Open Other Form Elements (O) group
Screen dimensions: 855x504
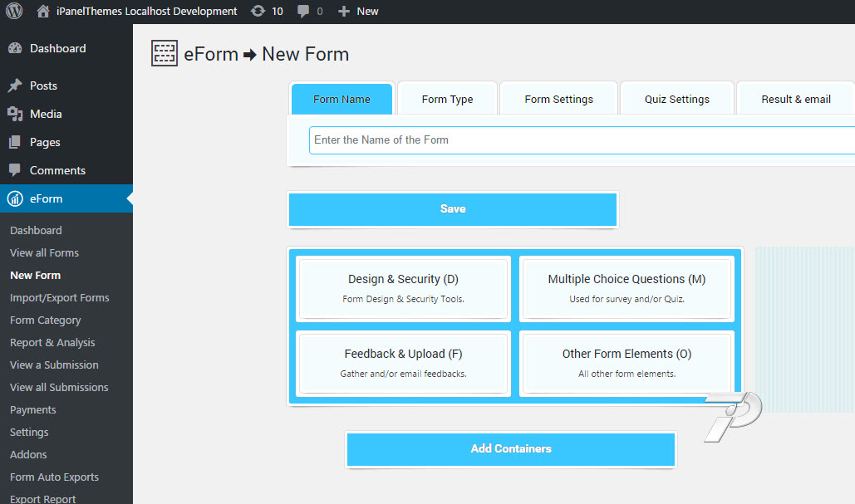[627, 362]
